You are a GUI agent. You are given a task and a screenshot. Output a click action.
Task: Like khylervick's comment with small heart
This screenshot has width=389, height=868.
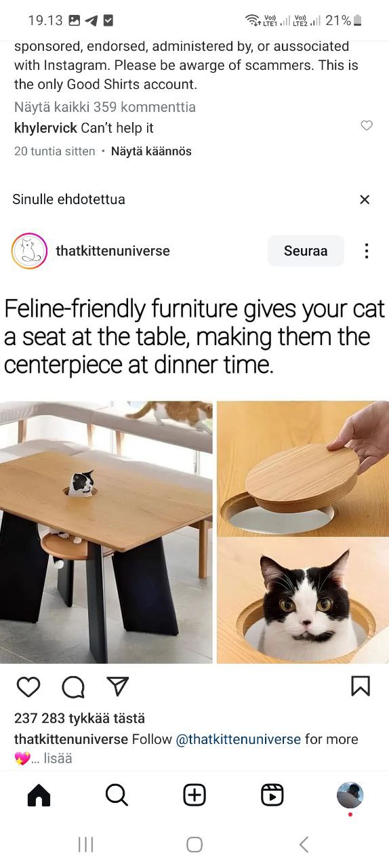[x=367, y=125]
